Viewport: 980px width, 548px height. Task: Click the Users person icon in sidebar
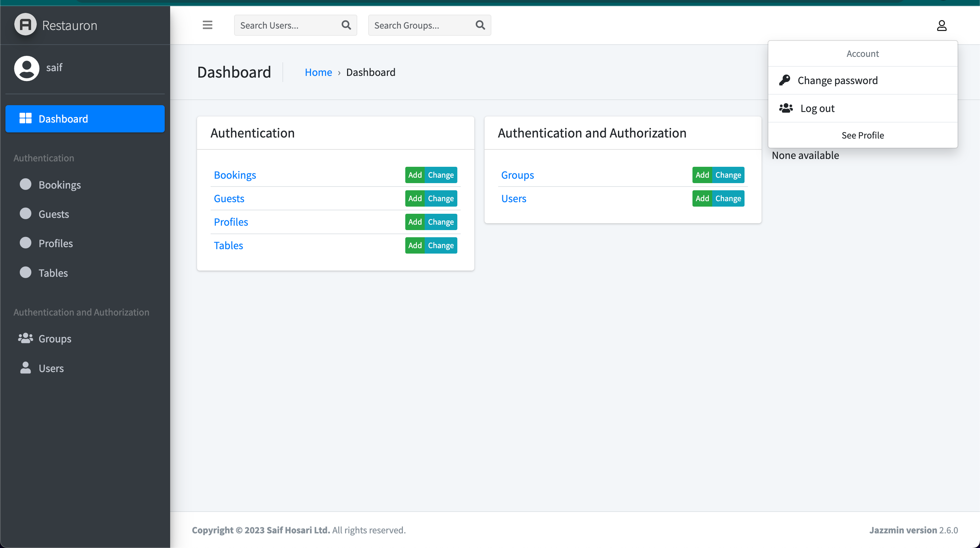coord(25,368)
